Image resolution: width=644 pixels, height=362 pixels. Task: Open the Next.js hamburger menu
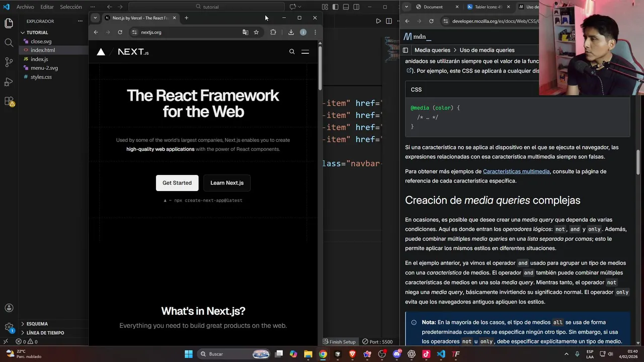click(305, 51)
